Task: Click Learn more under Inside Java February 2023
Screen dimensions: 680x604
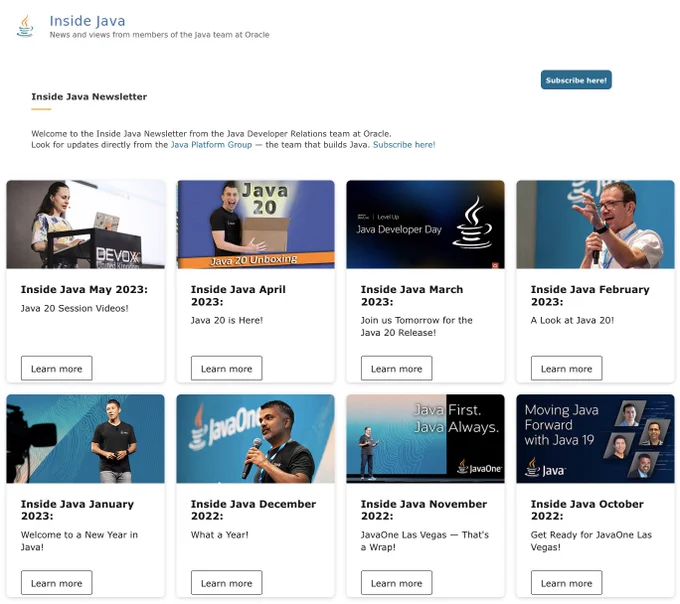Action: click(x=567, y=369)
